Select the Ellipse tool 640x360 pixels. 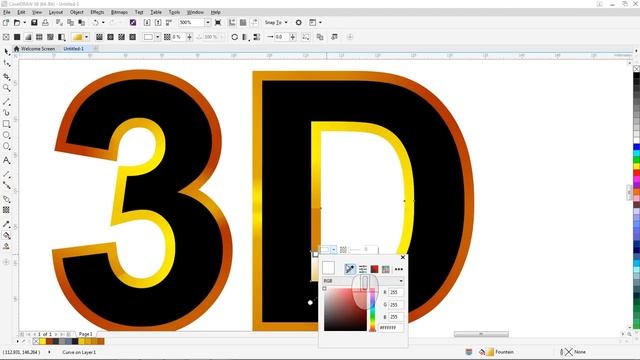(x=7, y=135)
